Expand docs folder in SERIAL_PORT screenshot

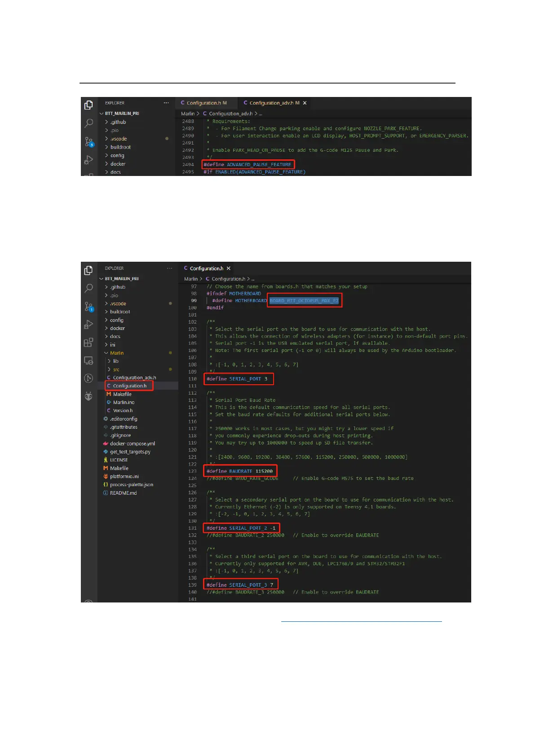[x=106, y=336]
